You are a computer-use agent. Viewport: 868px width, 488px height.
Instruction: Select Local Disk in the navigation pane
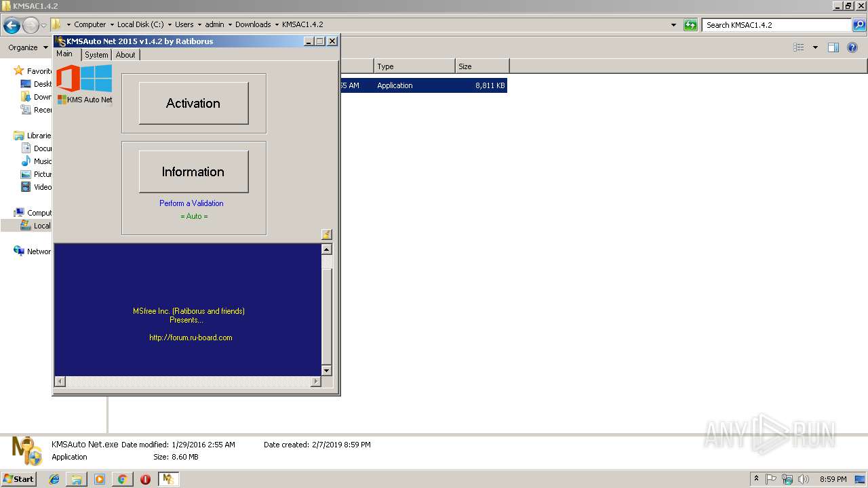(x=37, y=226)
